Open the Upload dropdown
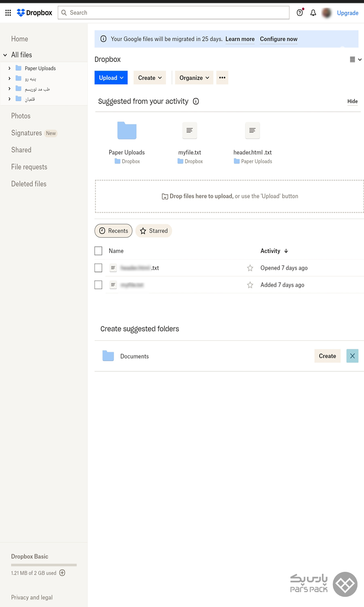This screenshot has height=607, width=364. tap(111, 78)
